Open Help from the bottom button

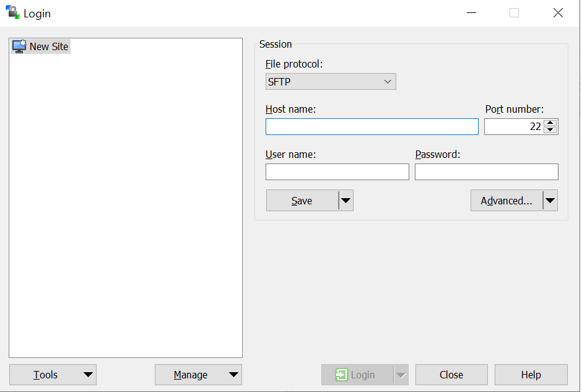531,375
